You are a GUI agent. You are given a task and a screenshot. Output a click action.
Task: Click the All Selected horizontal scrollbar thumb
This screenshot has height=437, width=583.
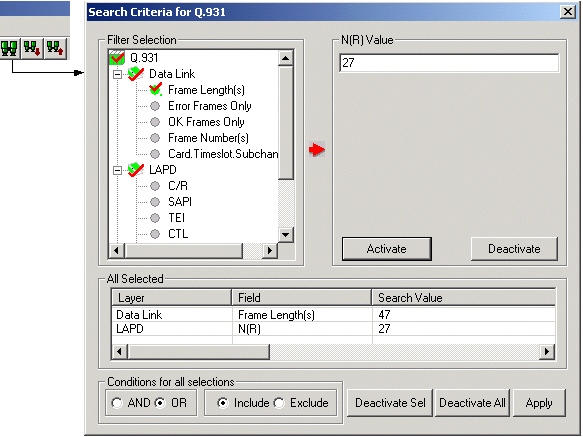[x=199, y=351]
